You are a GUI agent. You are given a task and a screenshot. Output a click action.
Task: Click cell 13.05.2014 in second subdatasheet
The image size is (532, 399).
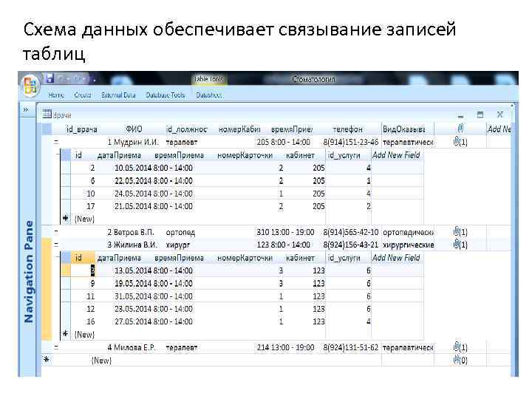coord(133,270)
